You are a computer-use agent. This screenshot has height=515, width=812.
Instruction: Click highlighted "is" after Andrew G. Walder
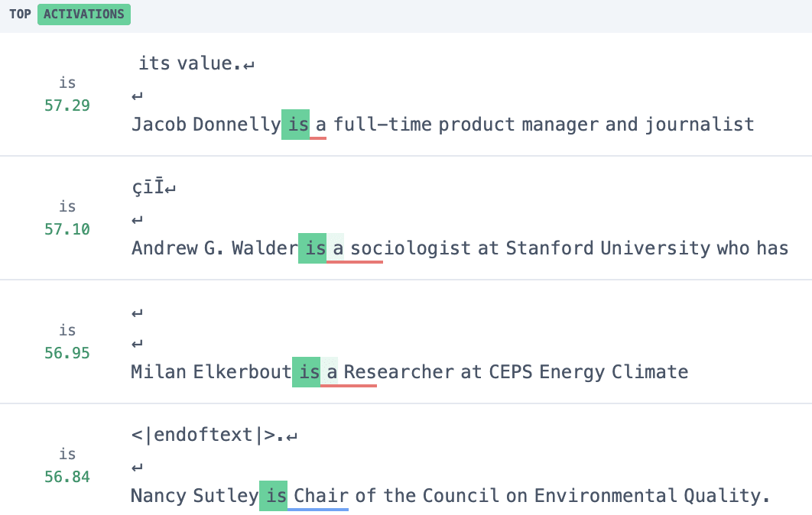(312, 248)
